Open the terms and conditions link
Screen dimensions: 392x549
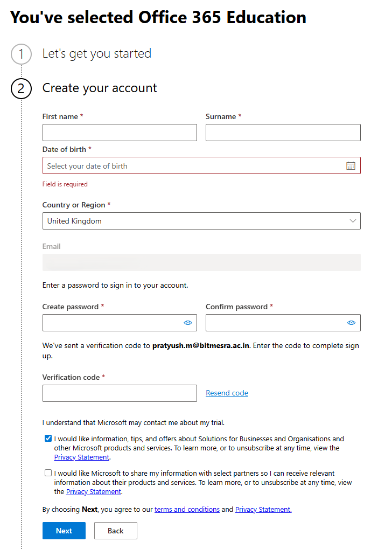187,509
